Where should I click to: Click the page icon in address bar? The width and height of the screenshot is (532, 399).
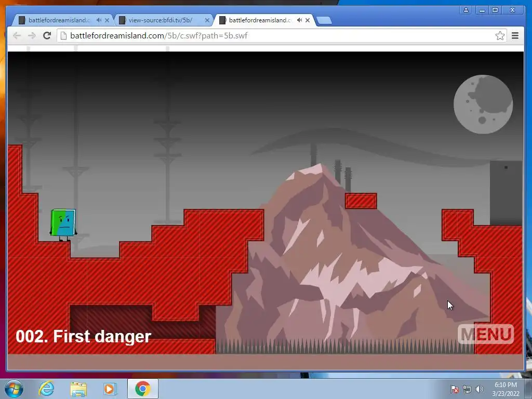63,36
